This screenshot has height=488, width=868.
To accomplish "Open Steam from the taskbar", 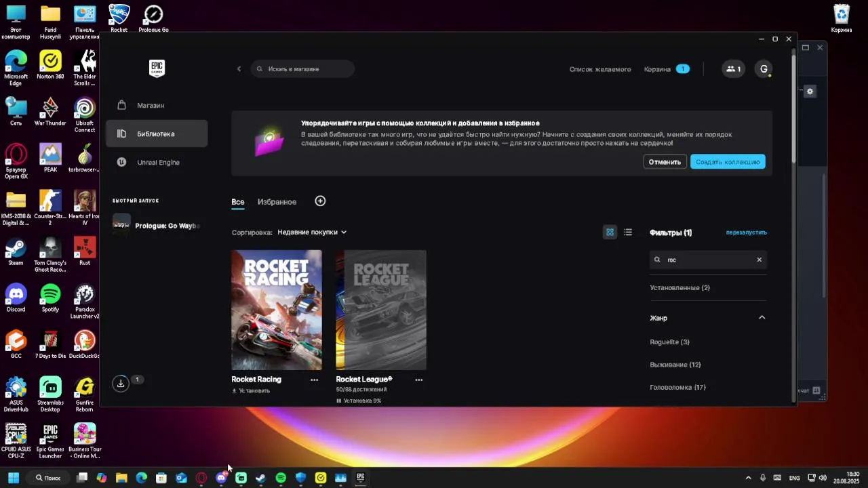I will (260, 478).
